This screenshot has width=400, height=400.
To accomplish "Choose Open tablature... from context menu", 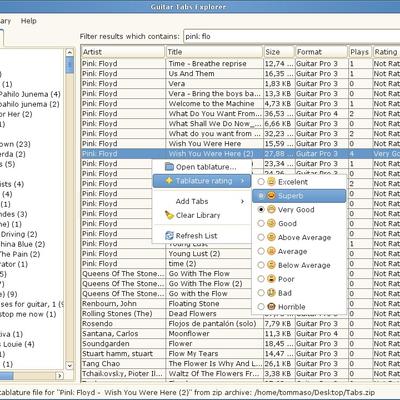I will pos(202,167).
